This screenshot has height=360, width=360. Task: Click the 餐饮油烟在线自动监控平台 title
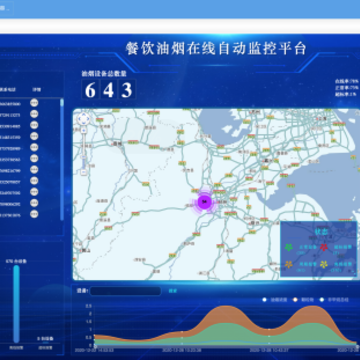pos(216,49)
